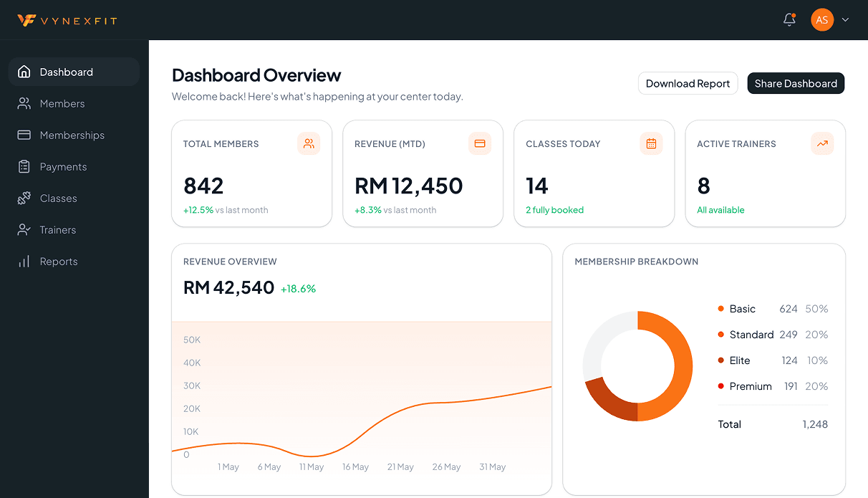Click the Premium legend color dot

pos(720,386)
